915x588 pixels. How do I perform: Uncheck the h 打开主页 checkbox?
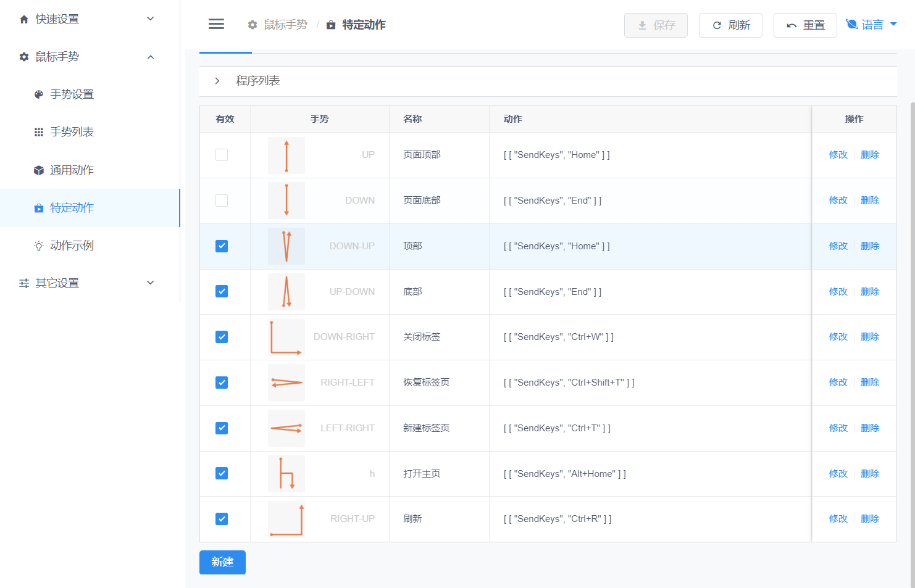pyautogui.click(x=222, y=473)
